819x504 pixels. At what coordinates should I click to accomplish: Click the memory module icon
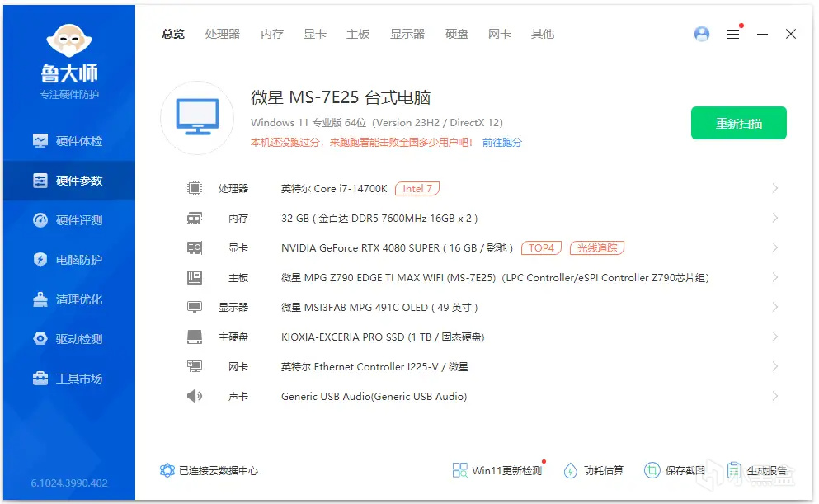click(x=195, y=218)
